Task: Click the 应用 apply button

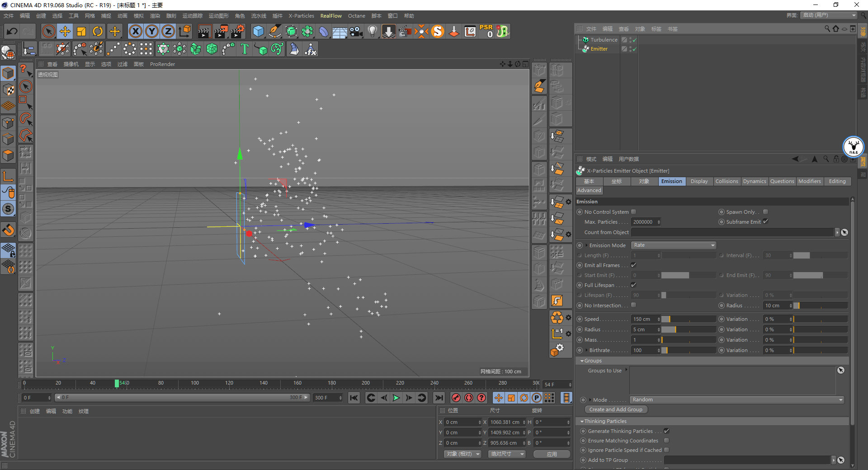Action: [552, 454]
